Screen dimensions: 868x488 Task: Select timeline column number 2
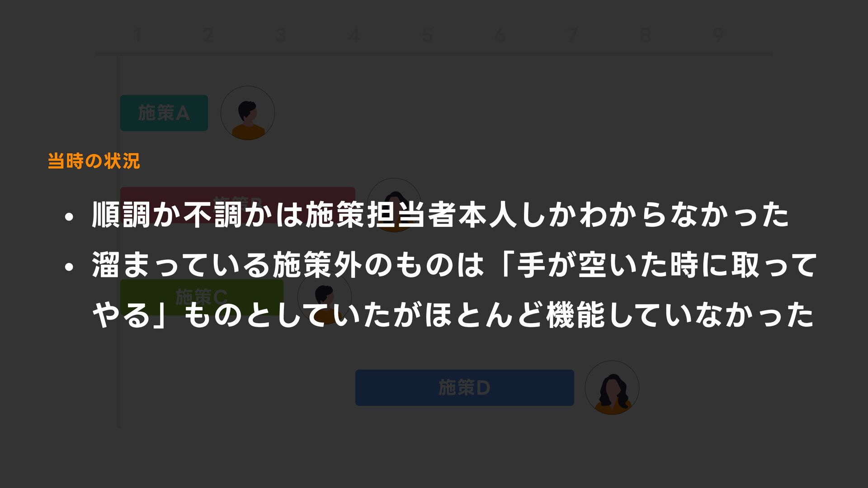[208, 35]
